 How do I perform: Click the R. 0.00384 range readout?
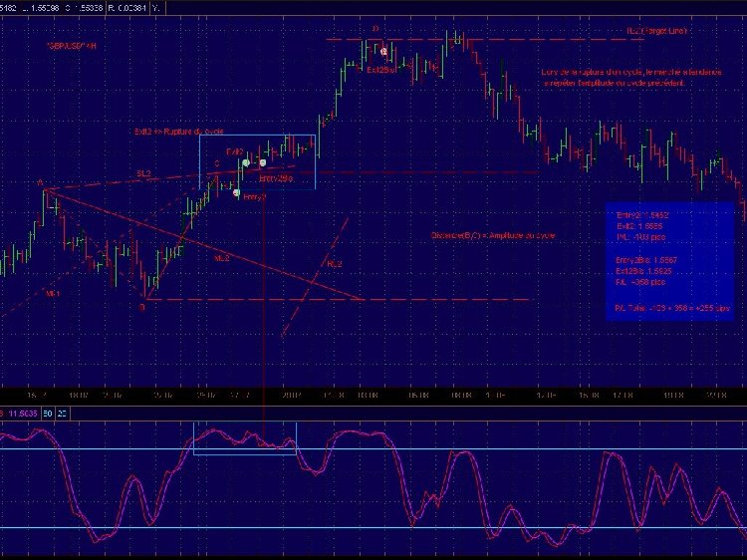pyautogui.click(x=127, y=8)
